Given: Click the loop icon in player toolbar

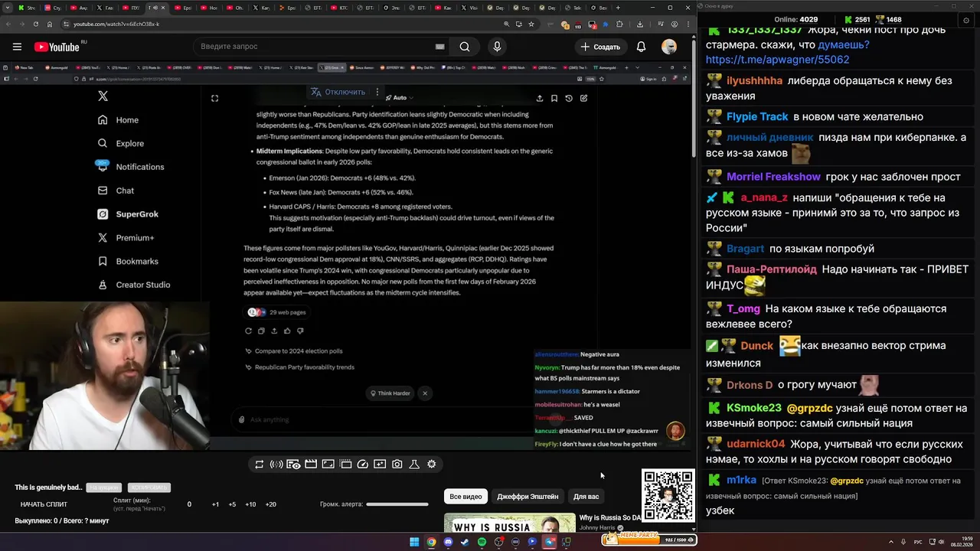Looking at the screenshot, I should pyautogui.click(x=260, y=464).
